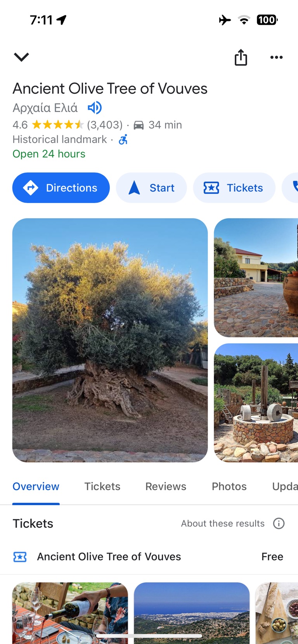View the stone olive mill photo
The image size is (298, 644).
pyautogui.click(x=256, y=403)
